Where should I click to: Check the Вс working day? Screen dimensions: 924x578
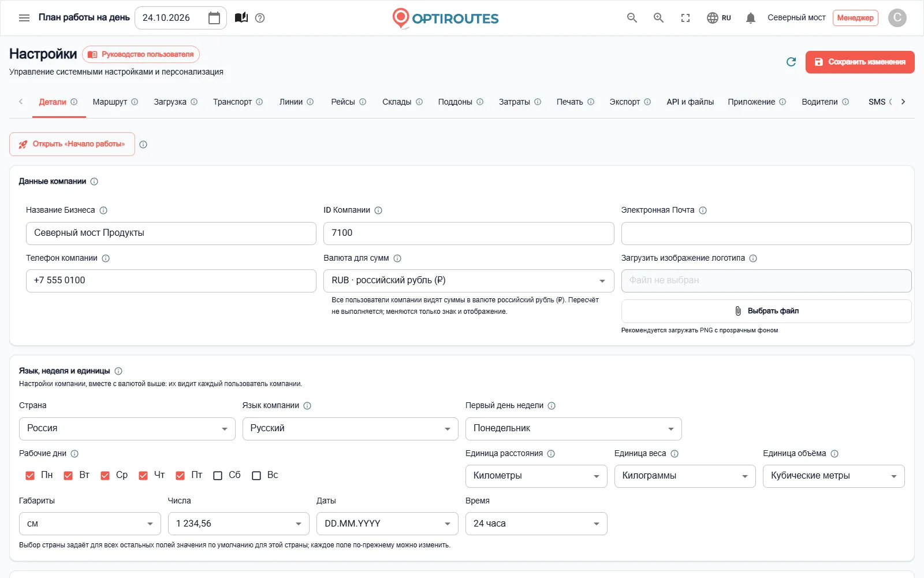click(256, 476)
